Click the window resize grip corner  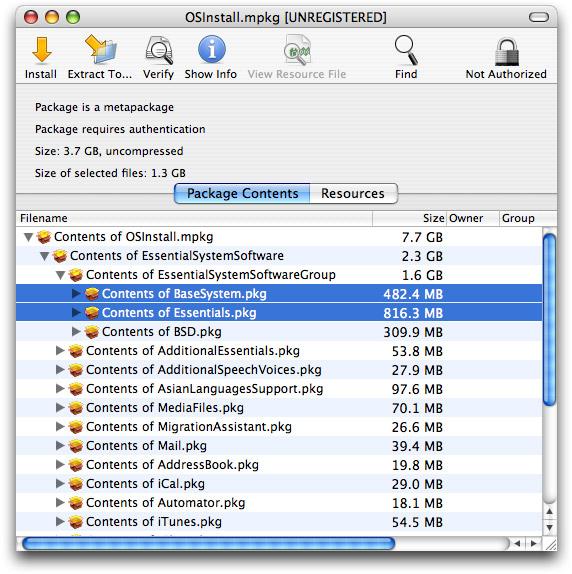(550, 544)
